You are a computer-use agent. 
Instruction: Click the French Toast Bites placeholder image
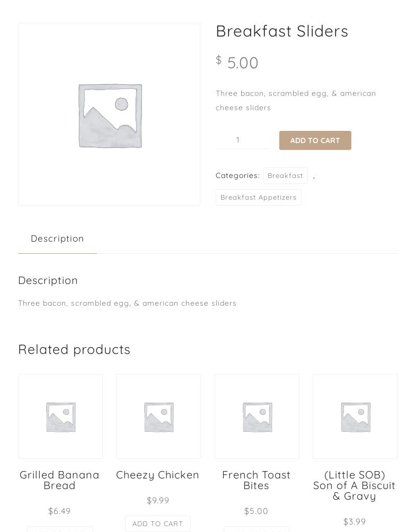coord(257,416)
